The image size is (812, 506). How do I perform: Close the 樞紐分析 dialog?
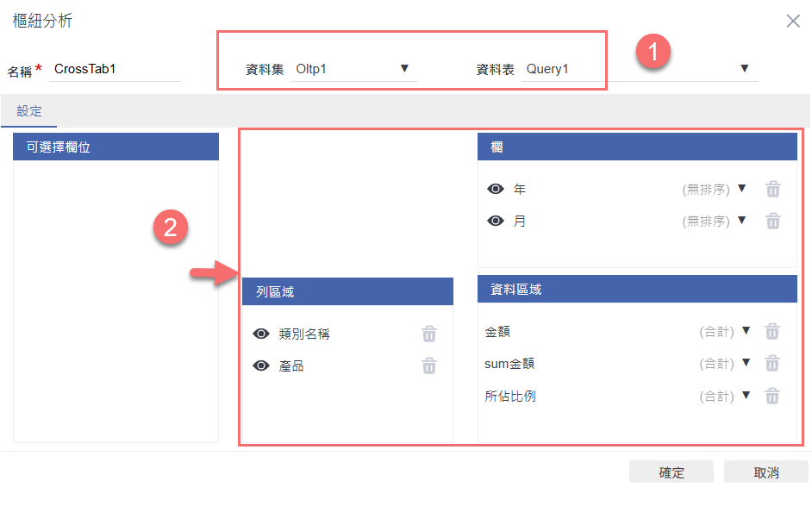[793, 22]
